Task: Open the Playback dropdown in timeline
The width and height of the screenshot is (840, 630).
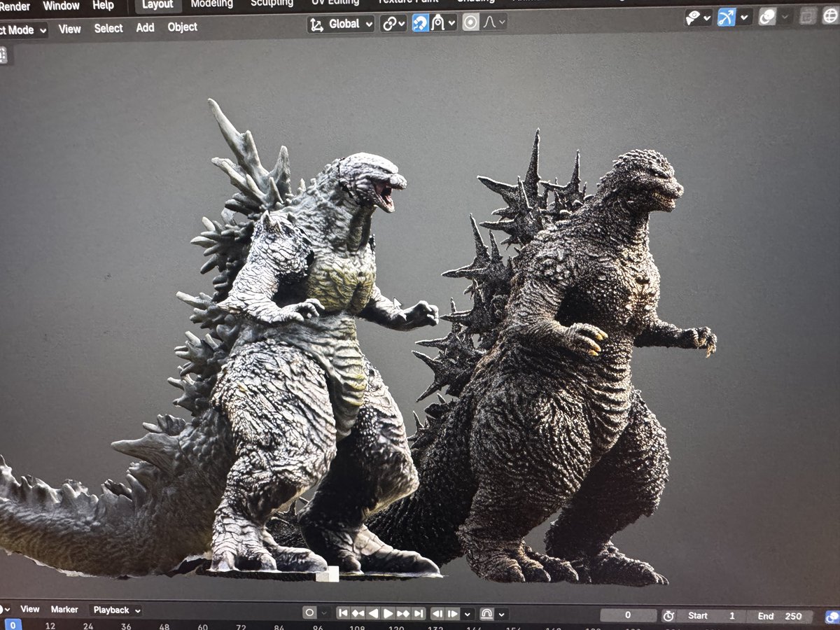Action: click(x=115, y=610)
